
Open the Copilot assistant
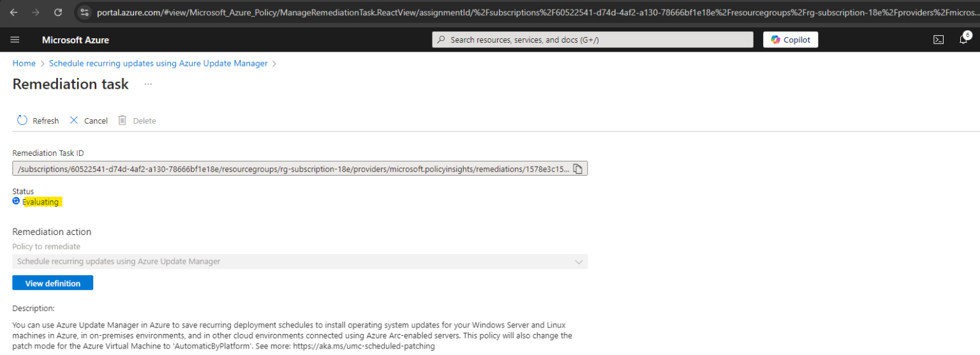(791, 40)
